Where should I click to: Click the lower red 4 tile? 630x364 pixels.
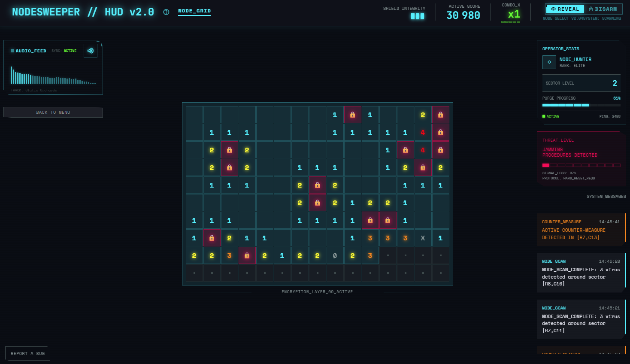[423, 150]
